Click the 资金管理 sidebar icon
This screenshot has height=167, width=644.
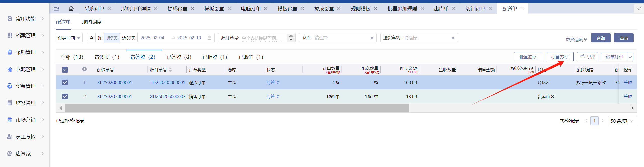pos(10,86)
